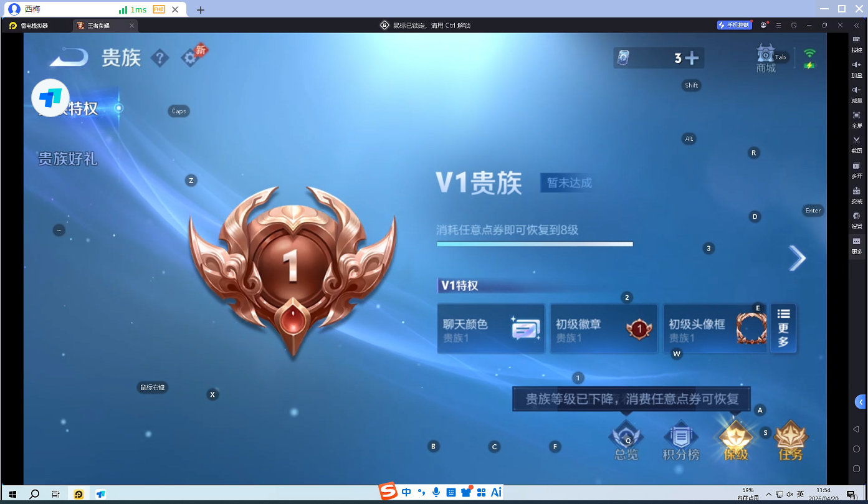This screenshot has width=868, height=504.
Task: Open the Sogou soft keyboard icon
Action: point(451,492)
